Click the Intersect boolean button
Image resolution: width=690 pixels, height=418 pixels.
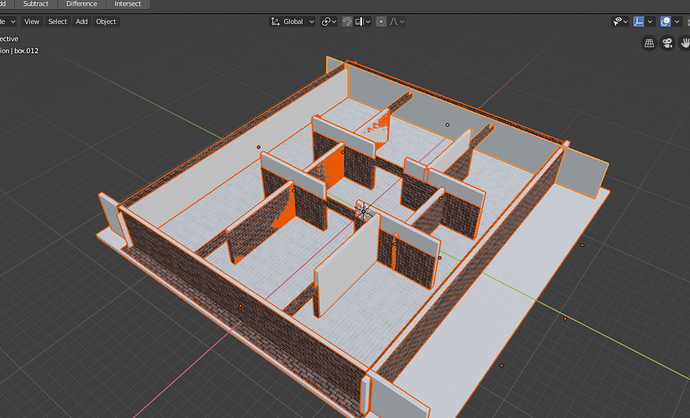point(127,4)
